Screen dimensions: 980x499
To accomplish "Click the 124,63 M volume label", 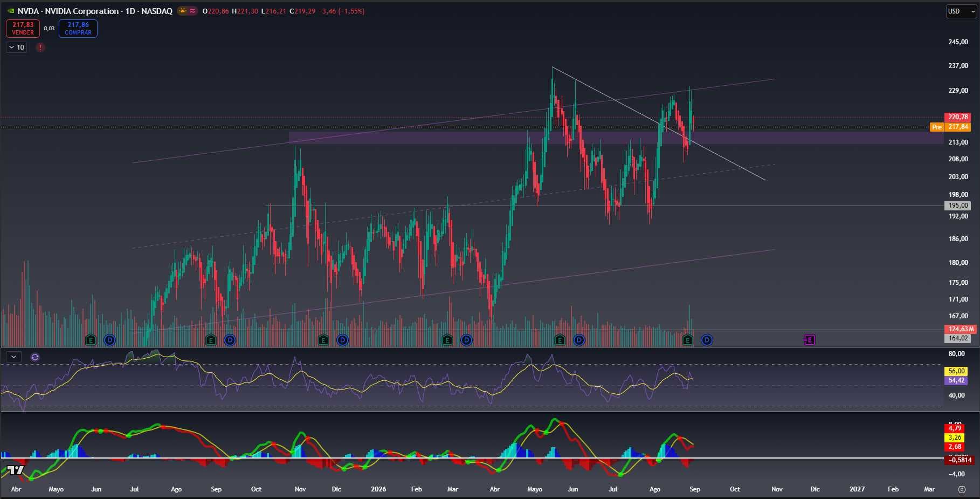I will click(x=961, y=329).
